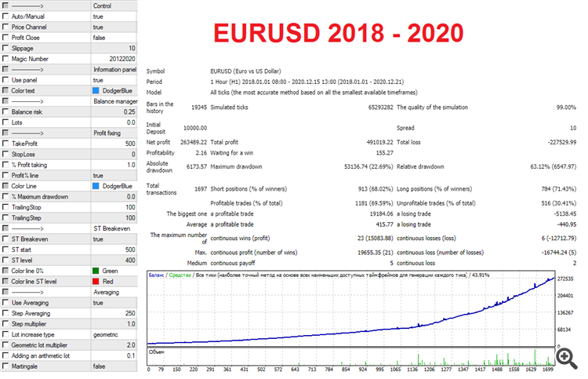Click the 272535 chart axis label
Viewport: 588px width, 379px height.
pos(565,279)
